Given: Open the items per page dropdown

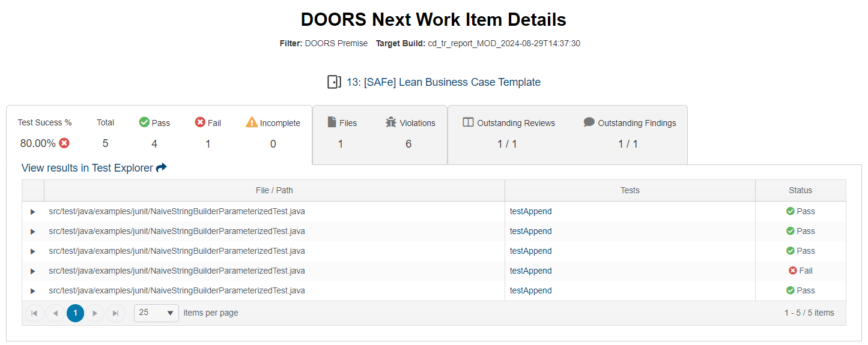Looking at the screenshot, I should (156, 313).
